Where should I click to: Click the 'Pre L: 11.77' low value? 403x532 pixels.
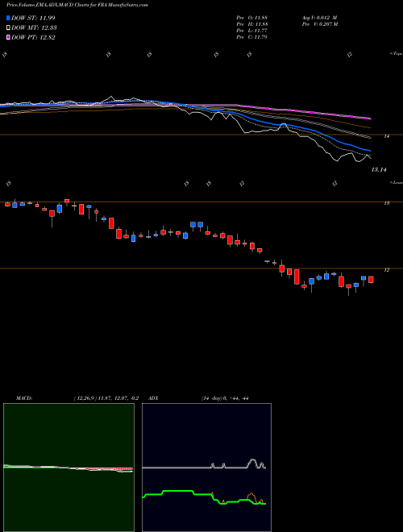click(x=251, y=31)
